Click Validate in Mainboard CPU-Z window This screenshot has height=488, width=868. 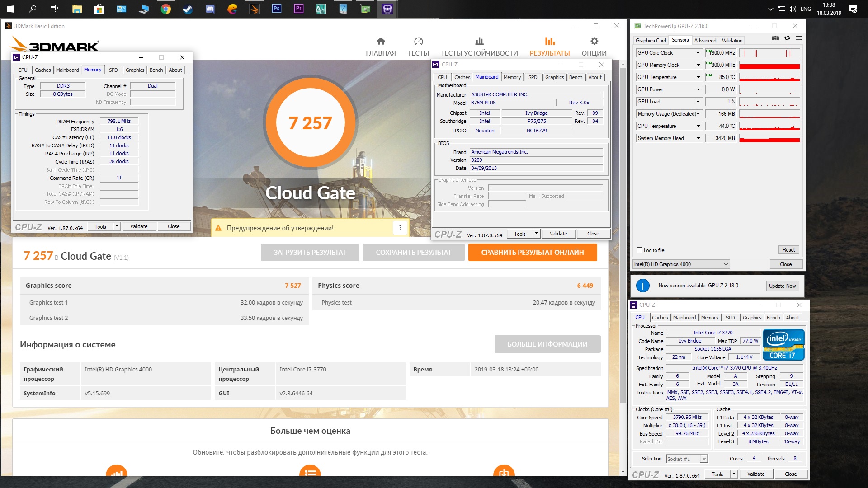[558, 234]
